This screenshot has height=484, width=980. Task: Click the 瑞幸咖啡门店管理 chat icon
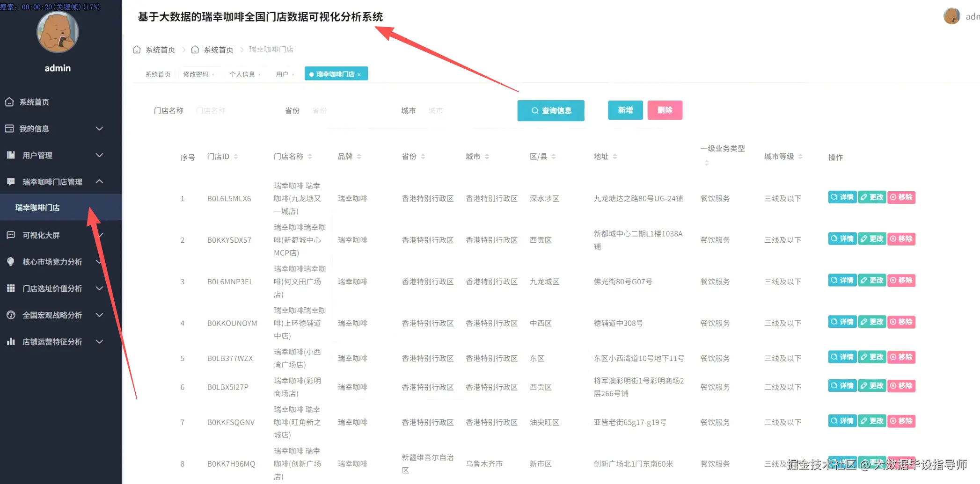tap(11, 181)
